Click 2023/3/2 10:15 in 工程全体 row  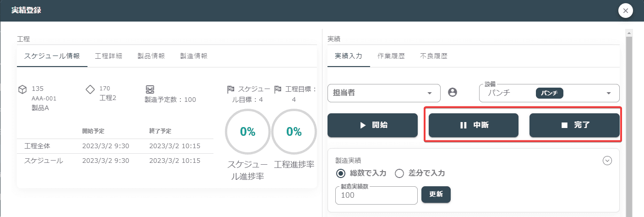coord(175,146)
